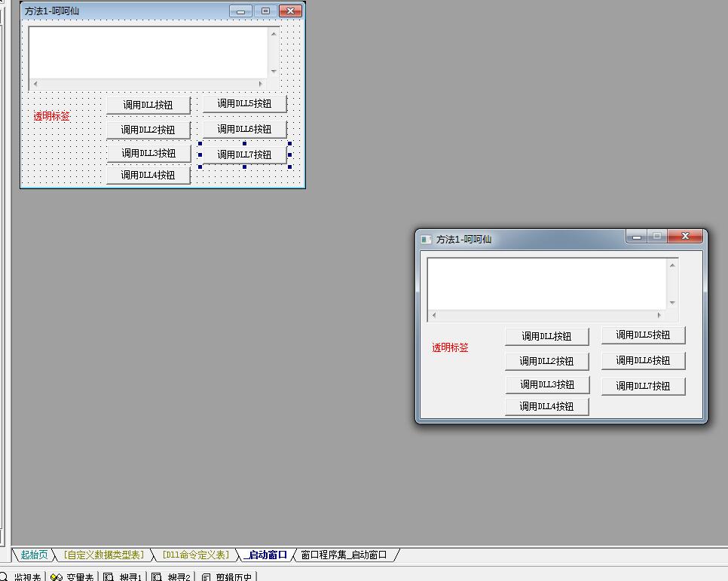Screen dimensions: 728x581
Task: Click 调用DLL7按钮 in the running window
Action: click(643, 386)
